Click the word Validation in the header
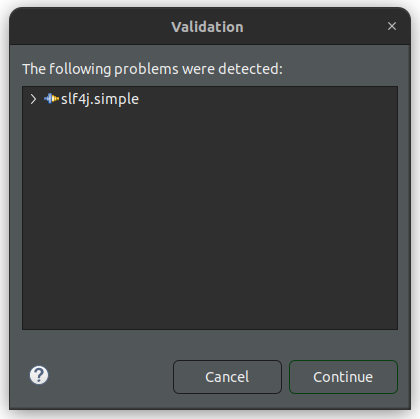This screenshot has height=419, width=420. 207,27
